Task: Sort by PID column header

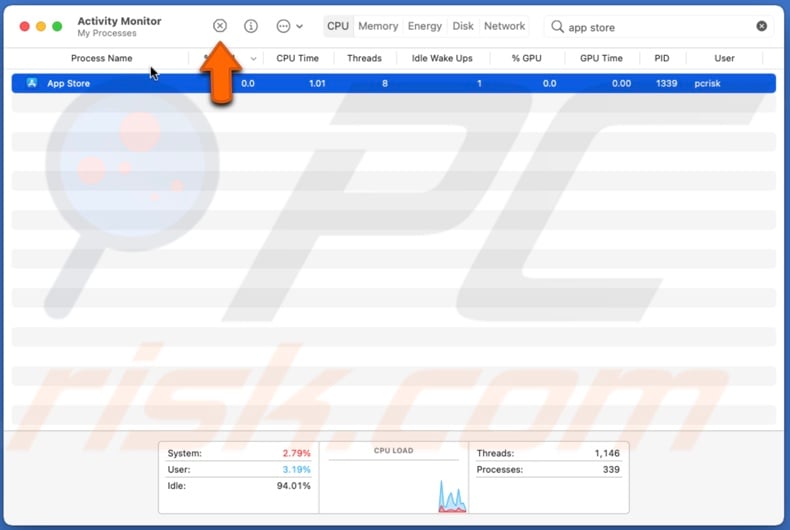Action: (662, 58)
